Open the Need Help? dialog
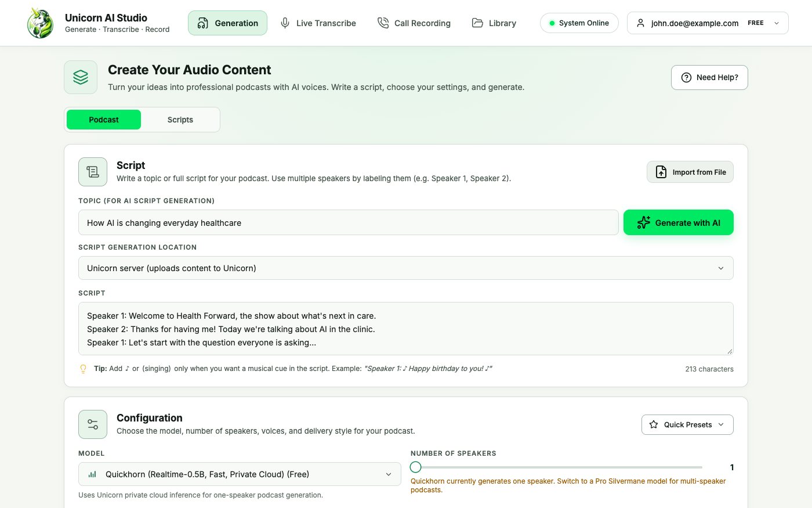 tap(709, 77)
